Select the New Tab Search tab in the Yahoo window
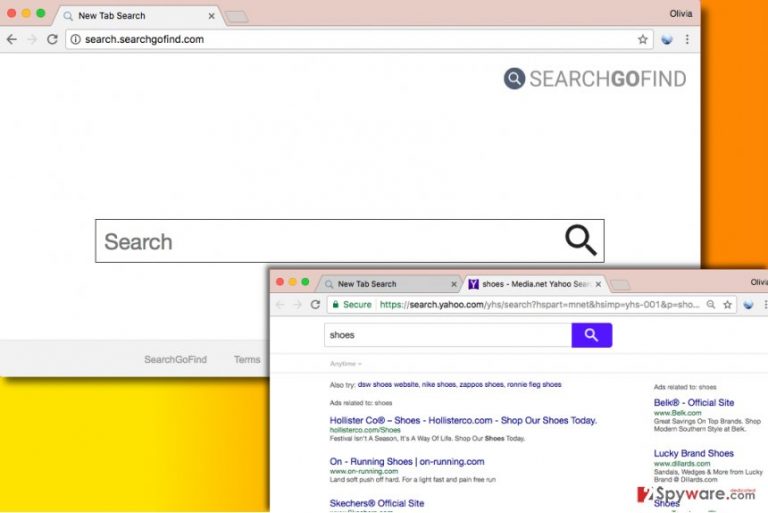 389,284
